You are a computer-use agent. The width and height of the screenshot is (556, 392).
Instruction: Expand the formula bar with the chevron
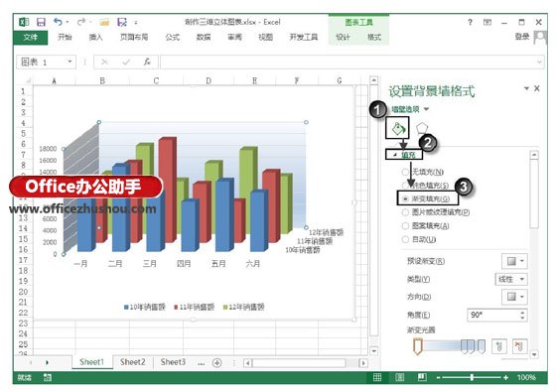[x=539, y=63]
